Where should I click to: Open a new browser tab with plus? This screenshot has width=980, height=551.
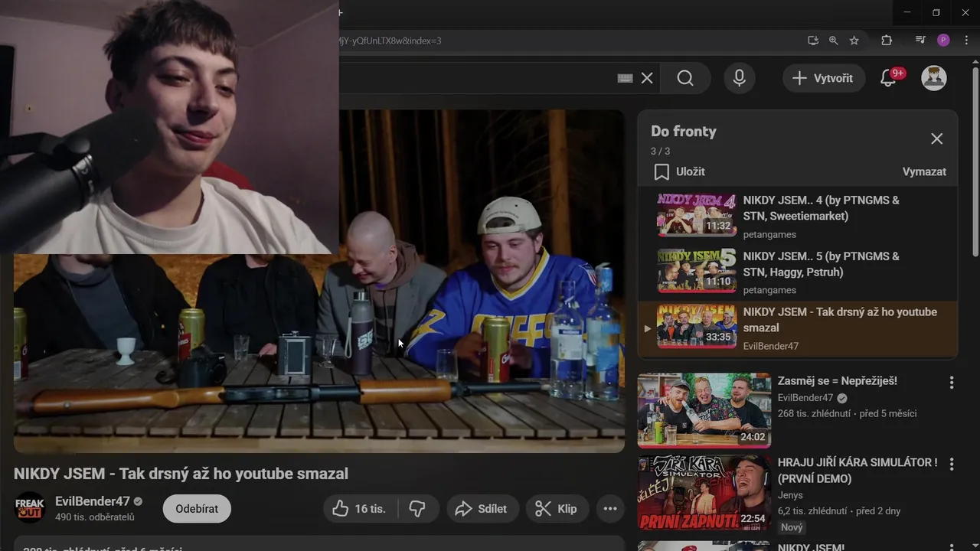pos(341,12)
